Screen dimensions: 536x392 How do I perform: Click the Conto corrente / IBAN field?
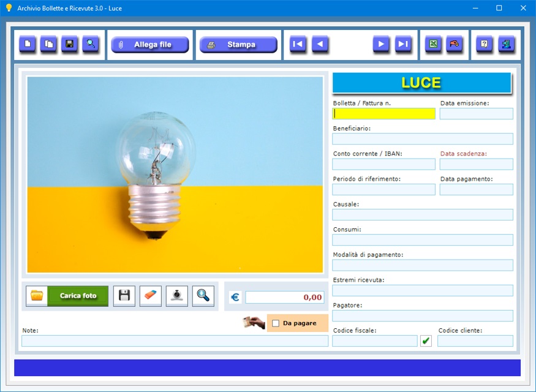tap(383, 164)
